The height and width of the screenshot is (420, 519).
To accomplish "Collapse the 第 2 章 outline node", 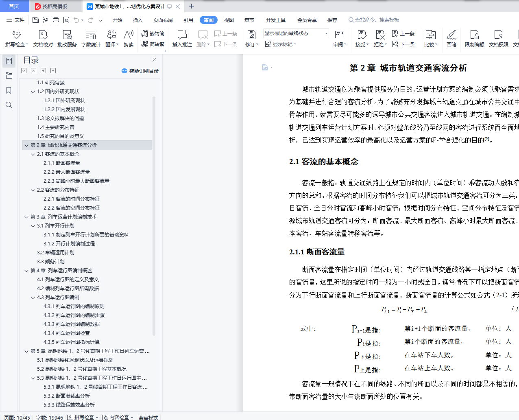I will click(x=26, y=145).
